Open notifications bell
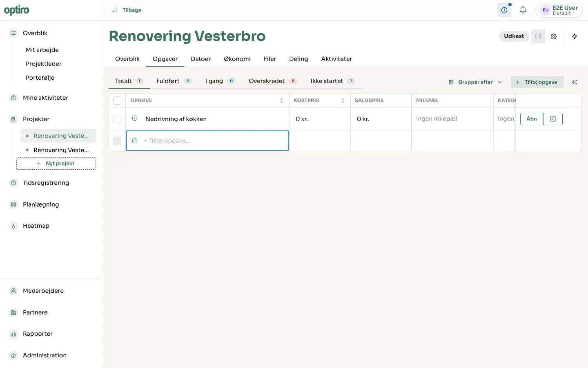 click(x=523, y=10)
